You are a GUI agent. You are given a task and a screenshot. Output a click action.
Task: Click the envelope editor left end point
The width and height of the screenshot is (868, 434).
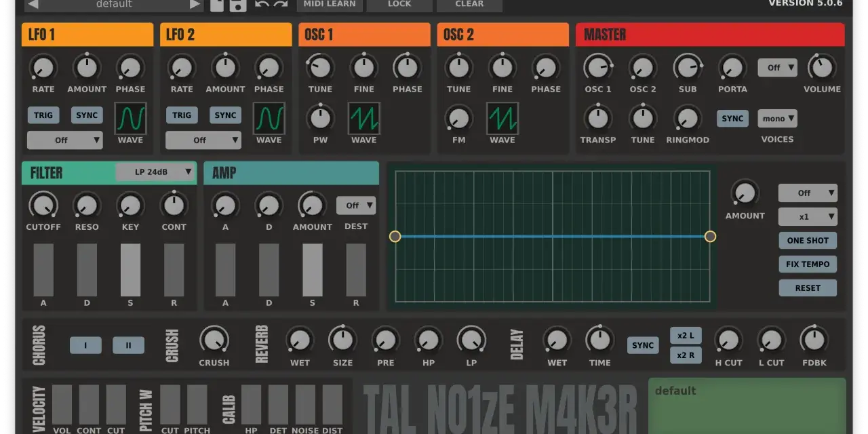[395, 236]
